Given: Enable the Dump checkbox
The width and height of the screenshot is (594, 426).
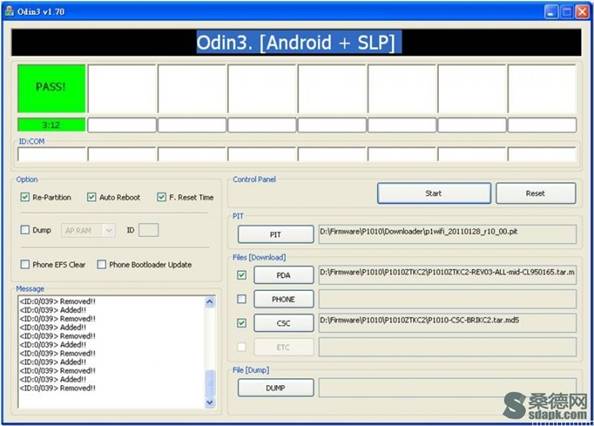Looking at the screenshot, I should click(25, 230).
